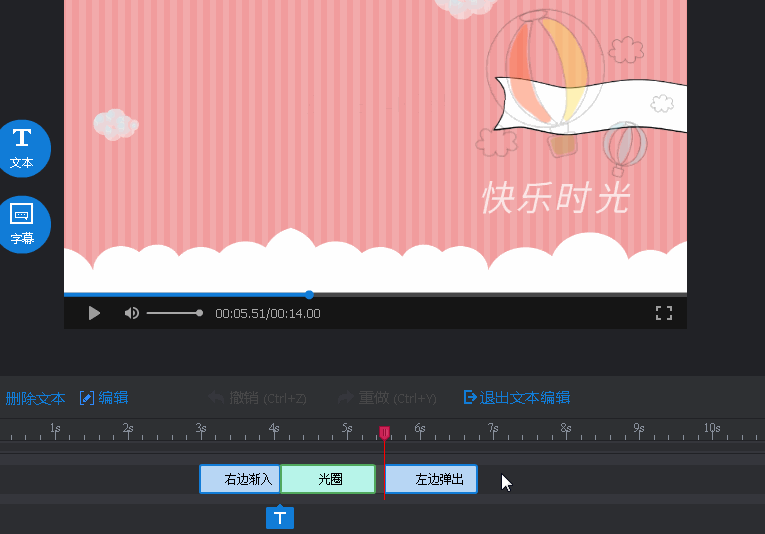Click the 9s mark on timeline ruler

[639, 429]
